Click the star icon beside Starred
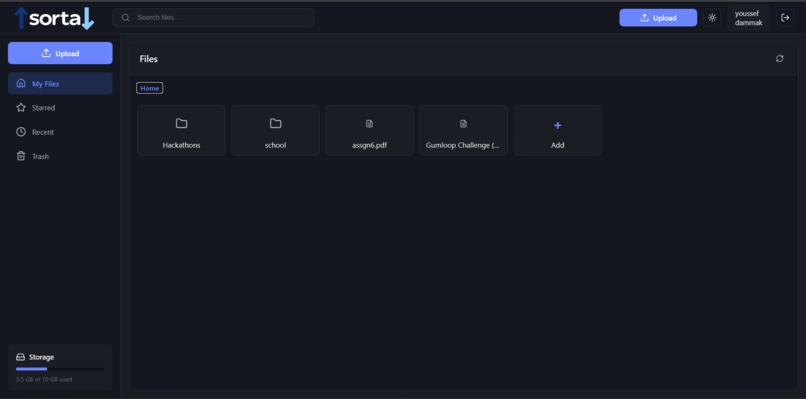This screenshot has height=399, width=806. 21,107
